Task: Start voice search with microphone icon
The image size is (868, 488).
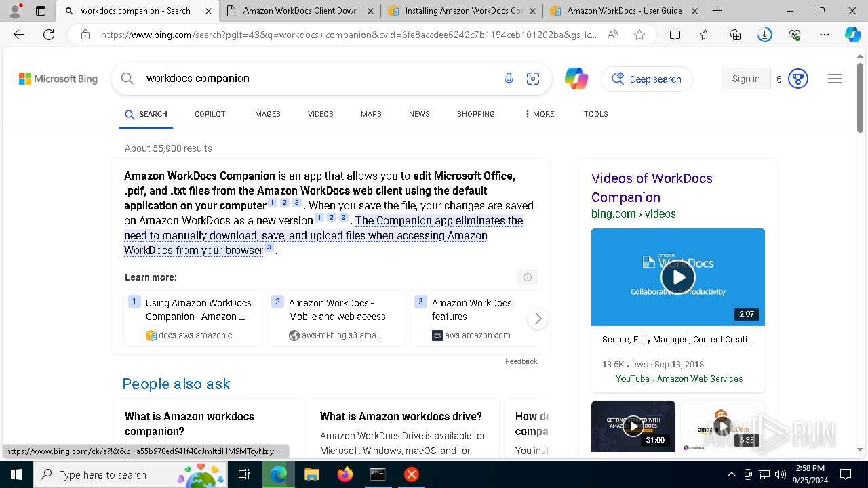Action: (509, 79)
